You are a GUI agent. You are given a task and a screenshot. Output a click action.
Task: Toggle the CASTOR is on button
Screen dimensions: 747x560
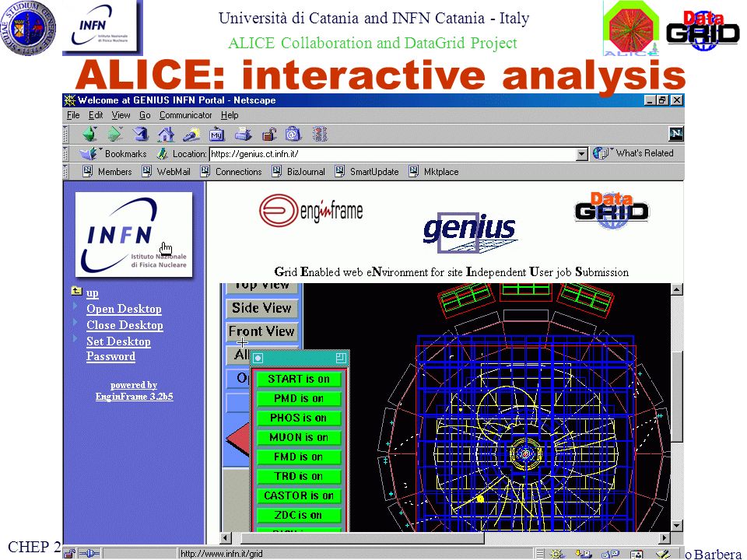pyautogui.click(x=299, y=495)
